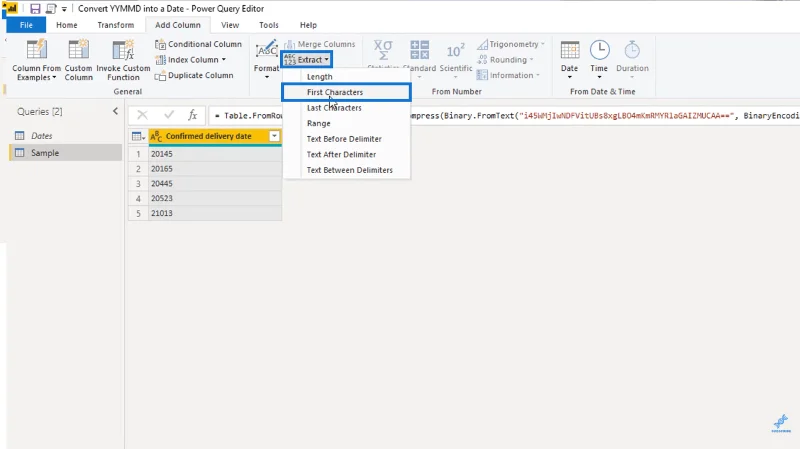
Task: Select cell with value 20145
Action: click(x=215, y=154)
